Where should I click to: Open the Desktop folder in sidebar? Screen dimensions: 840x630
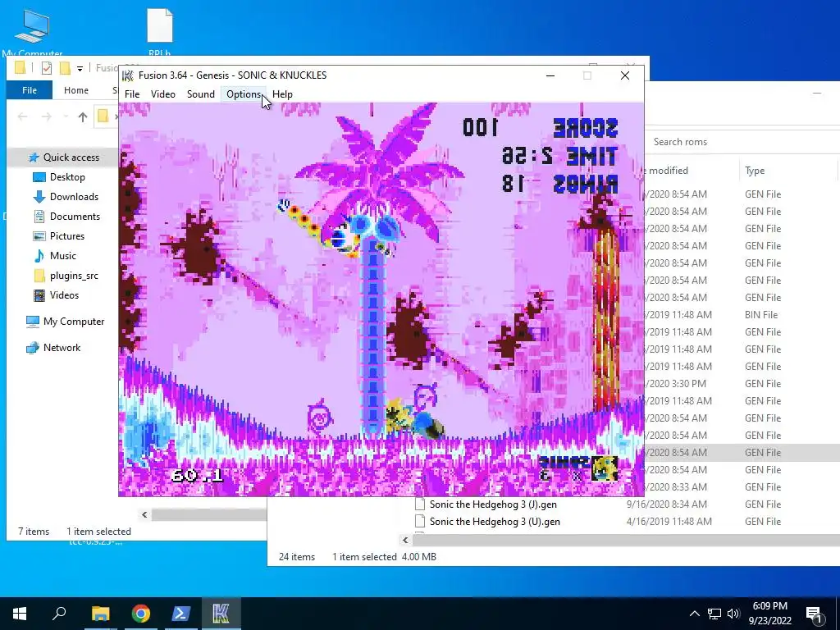pyautogui.click(x=67, y=177)
